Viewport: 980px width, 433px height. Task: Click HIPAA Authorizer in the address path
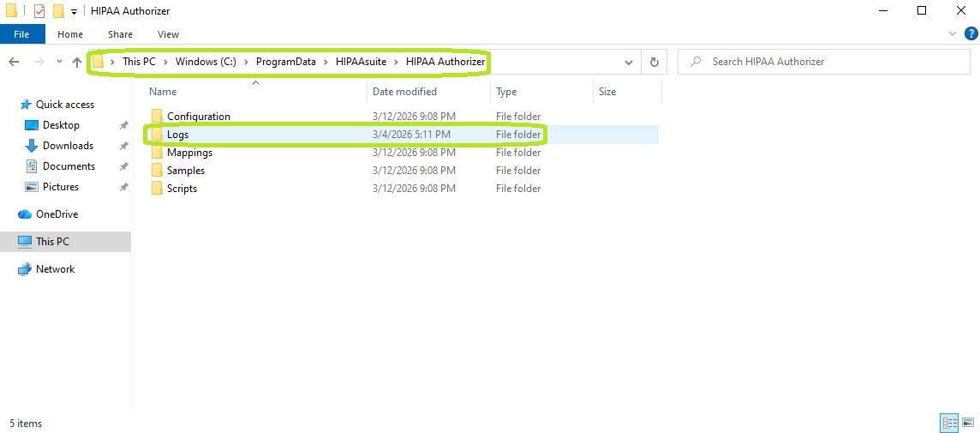coord(445,62)
